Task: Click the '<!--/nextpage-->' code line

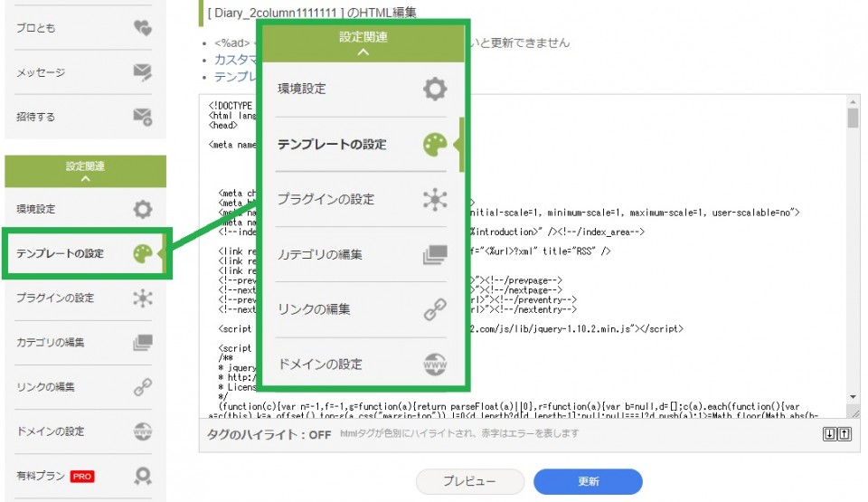Action: [516, 289]
